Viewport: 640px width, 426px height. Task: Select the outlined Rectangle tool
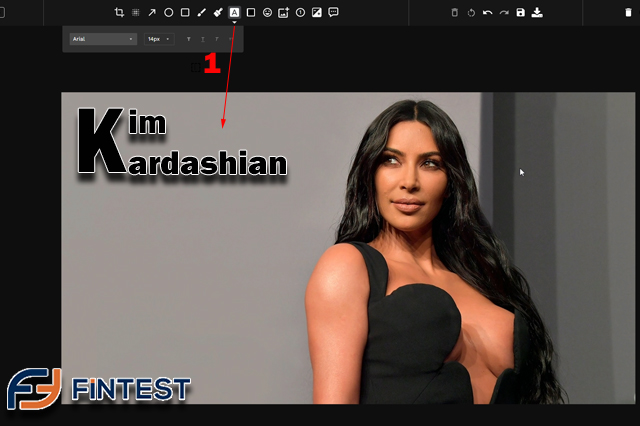[185, 13]
